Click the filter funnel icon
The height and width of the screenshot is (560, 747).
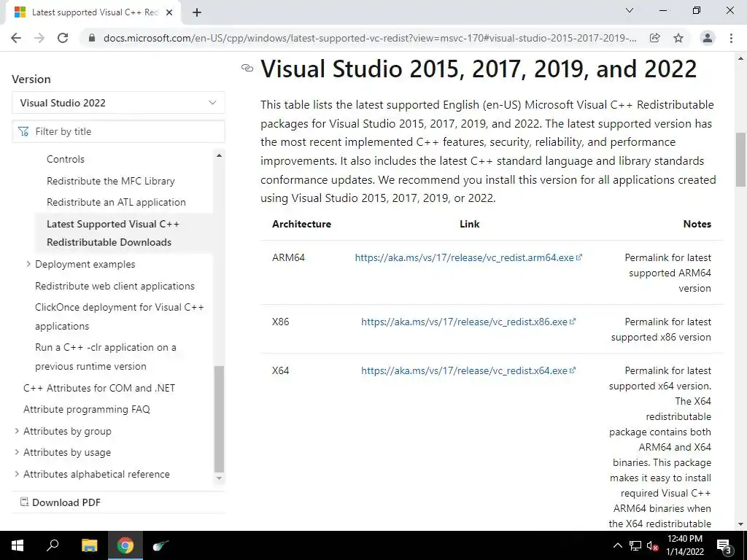pos(23,131)
